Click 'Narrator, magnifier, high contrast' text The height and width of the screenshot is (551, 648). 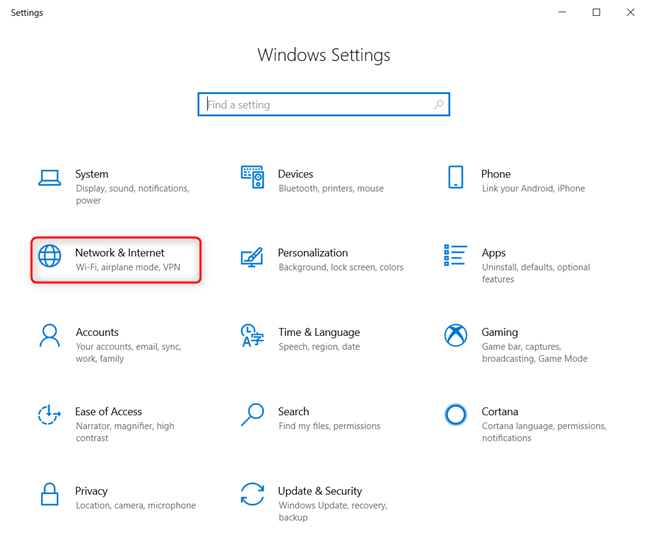(125, 432)
